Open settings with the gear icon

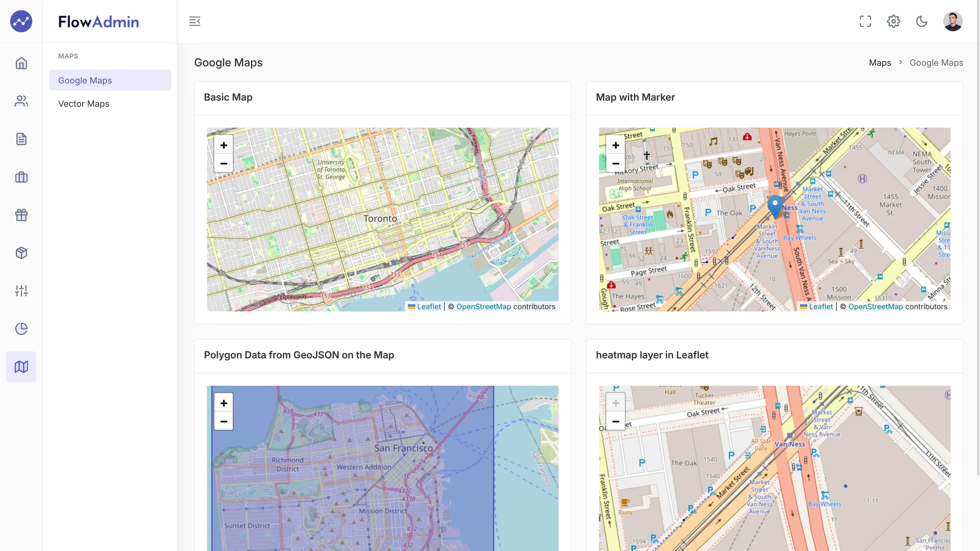tap(893, 21)
